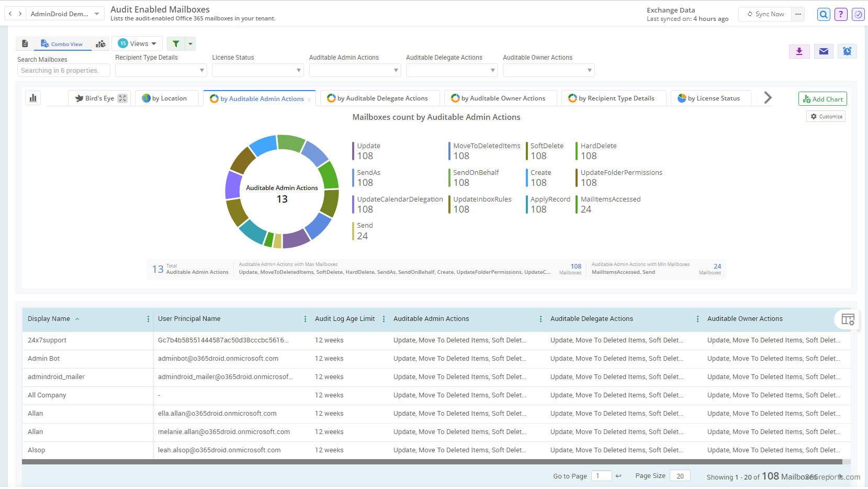
Task: Click the download/export report icon
Action: click(x=799, y=51)
